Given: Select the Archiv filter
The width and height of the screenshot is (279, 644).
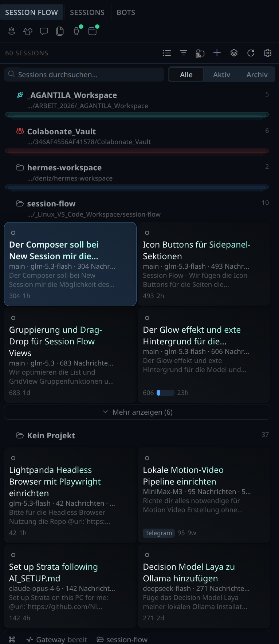Looking at the screenshot, I should click(x=257, y=75).
